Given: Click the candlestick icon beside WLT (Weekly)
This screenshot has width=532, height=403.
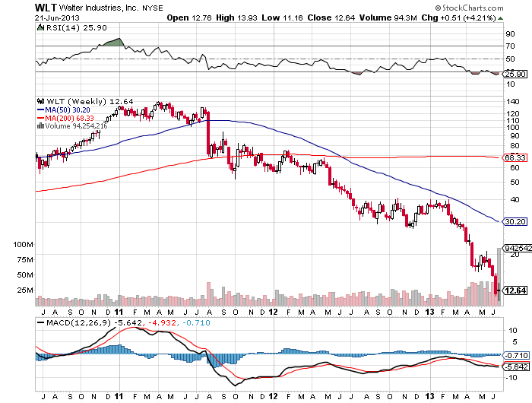Looking at the screenshot, I should pos(41,101).
